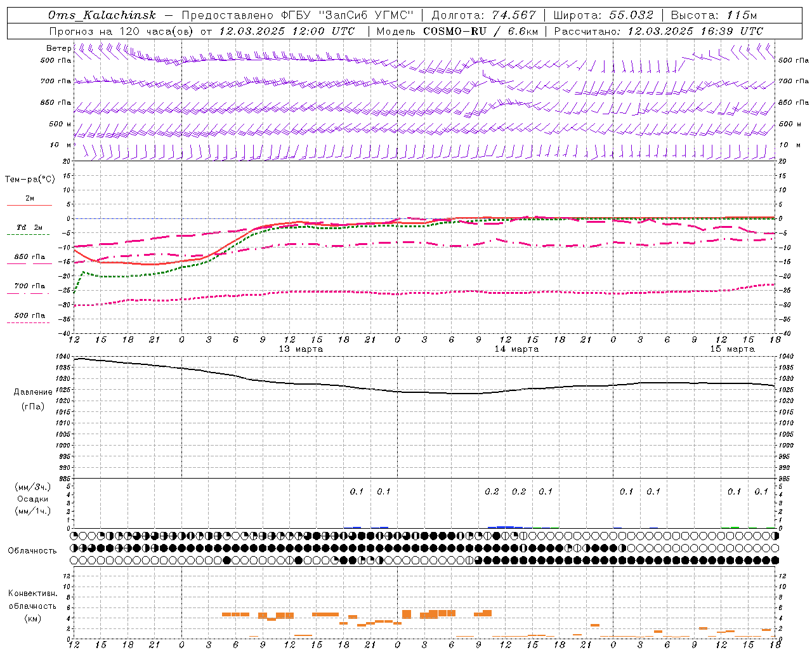Click the '13 марта' date label
Image resolution: width=812 pixels, height=650 pixels.
[301, 349]
